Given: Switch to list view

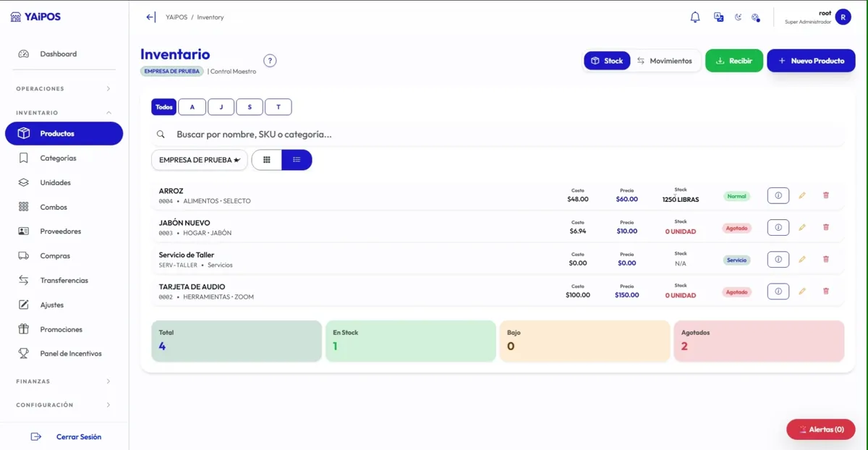Looking at the screenshot, I should 297,160.
